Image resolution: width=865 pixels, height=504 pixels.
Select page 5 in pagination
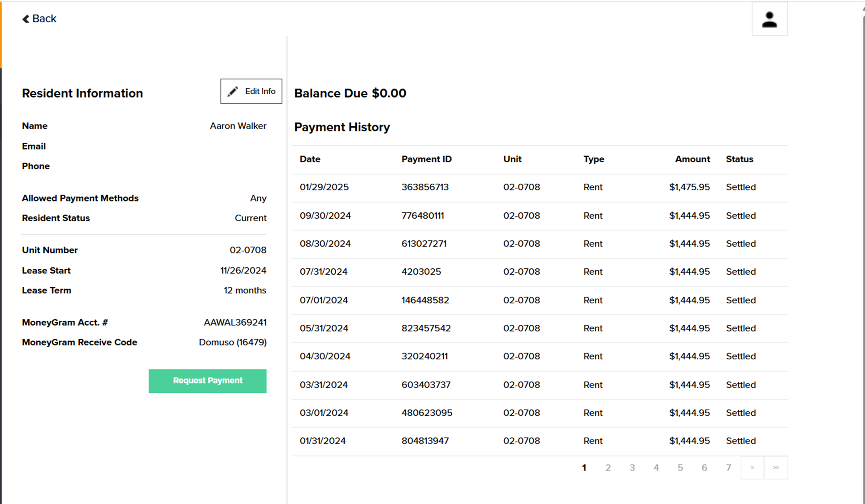pos(680,468)
